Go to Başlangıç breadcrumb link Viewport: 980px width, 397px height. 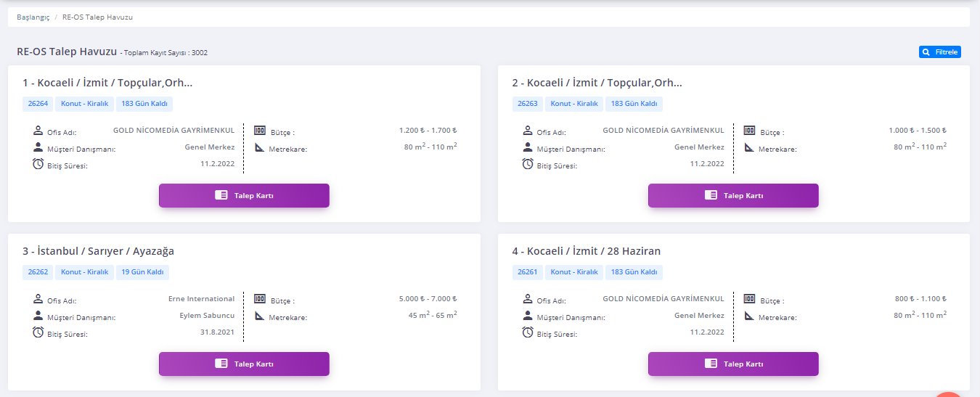(x=33, y=17)
